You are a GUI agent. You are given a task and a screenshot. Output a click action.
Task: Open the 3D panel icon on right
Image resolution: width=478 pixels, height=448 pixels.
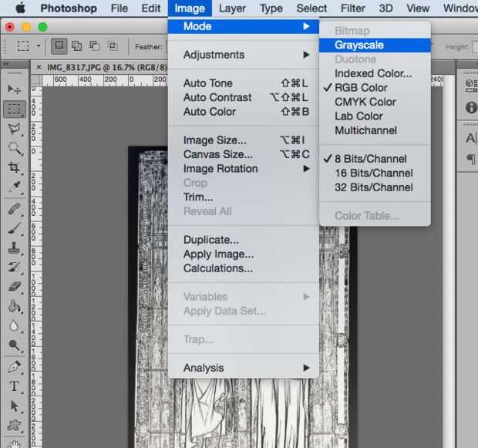pyautogui.click(x=471, y=86)
